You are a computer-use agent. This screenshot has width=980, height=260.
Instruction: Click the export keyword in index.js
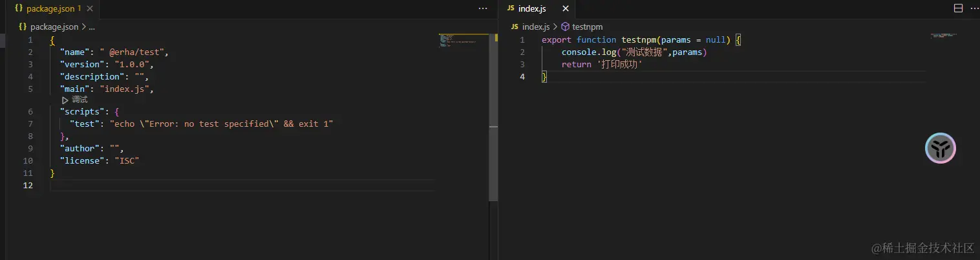coord(557,40)
